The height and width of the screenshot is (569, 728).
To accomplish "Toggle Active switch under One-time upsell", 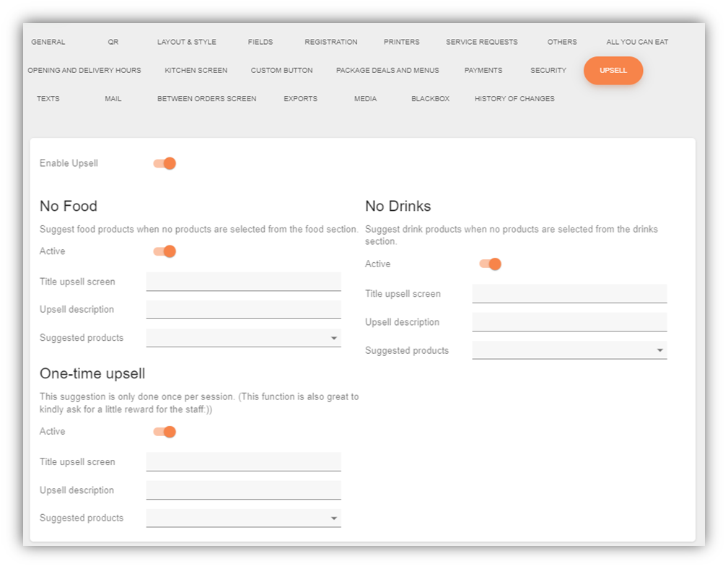I will point(165,432).
